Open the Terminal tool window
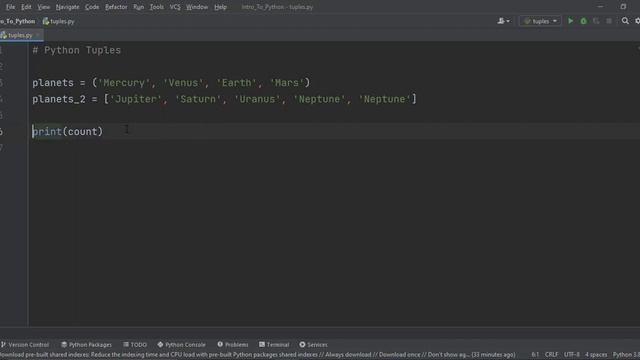The image size is (640, 360). tap(274, 344)
